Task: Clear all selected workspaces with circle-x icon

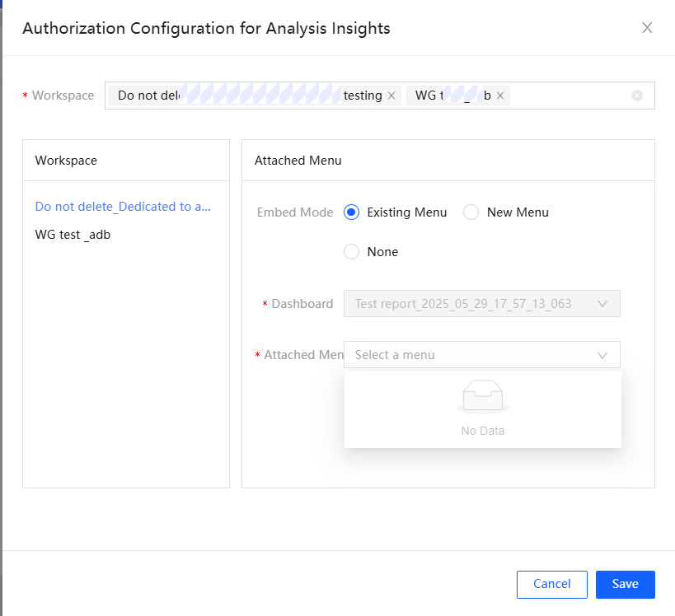Action: click(637, 96)
